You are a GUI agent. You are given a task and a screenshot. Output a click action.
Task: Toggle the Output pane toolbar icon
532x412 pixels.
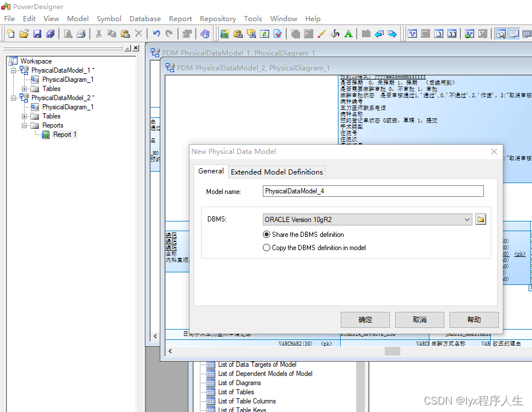514,34
